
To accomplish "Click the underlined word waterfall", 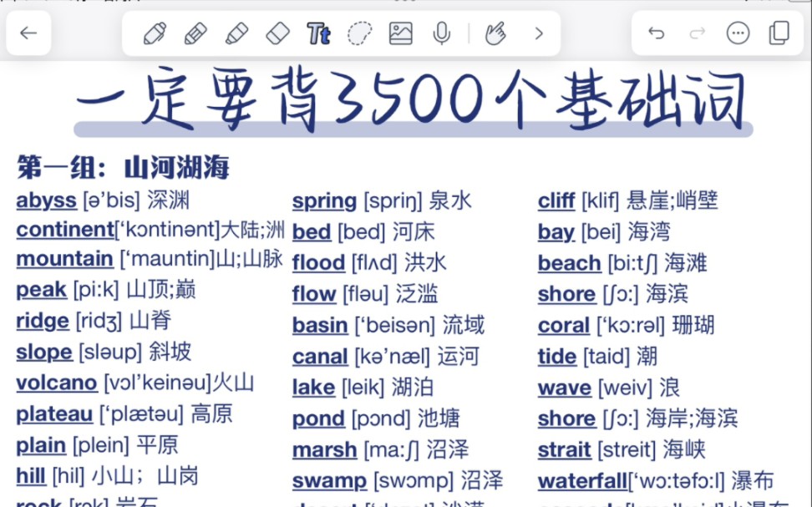I will pyautogui.click(x=581, y=481).
